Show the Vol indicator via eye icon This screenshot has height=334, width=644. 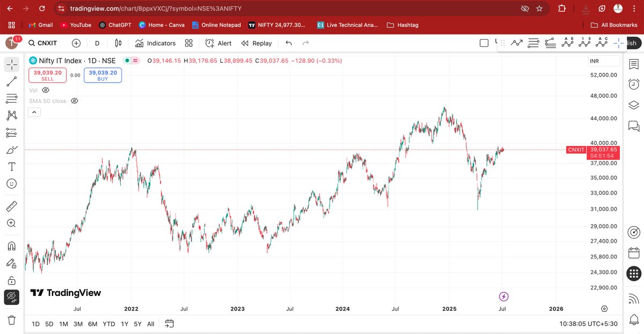click(46, 90)
